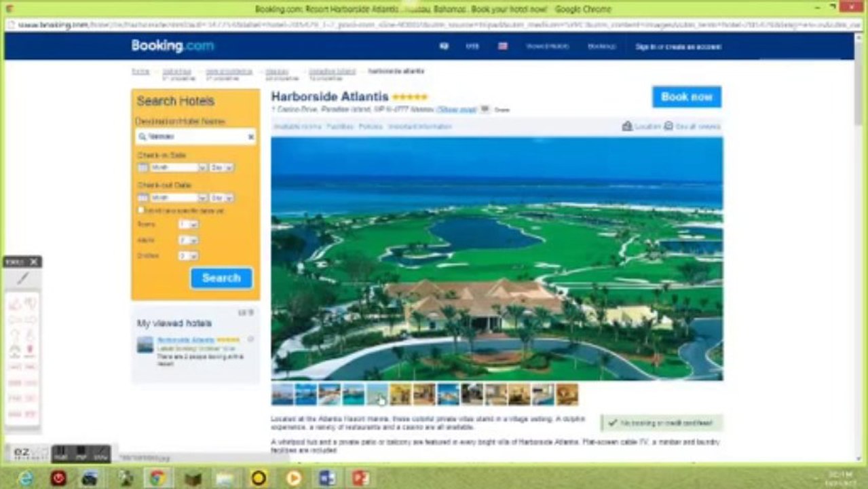Click Show map link near address

(x=457, y=109)
